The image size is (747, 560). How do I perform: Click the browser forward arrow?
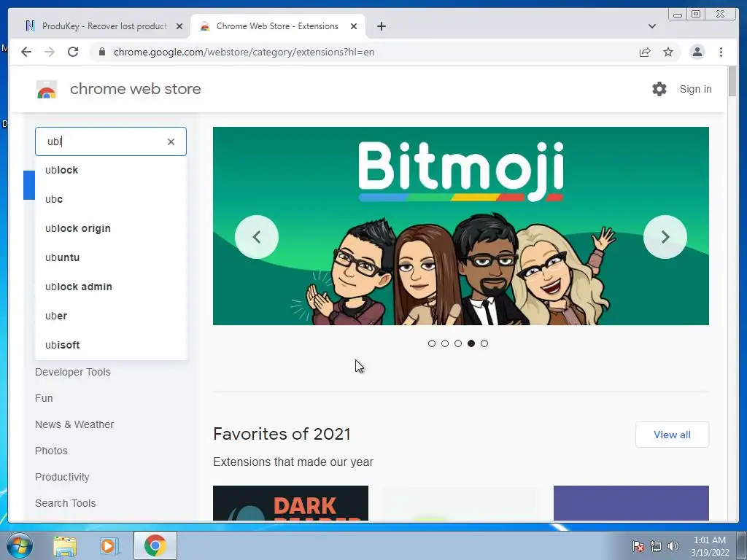point(50,52)
